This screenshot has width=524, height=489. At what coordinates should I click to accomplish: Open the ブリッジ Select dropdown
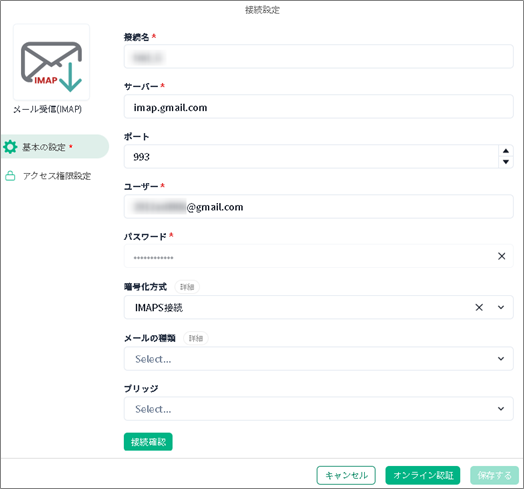pyautogui.click(x=318, y=409)
